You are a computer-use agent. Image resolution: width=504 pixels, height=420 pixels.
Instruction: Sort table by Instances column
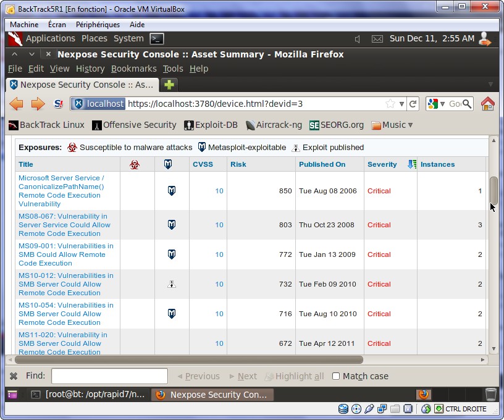click(437, 164)
